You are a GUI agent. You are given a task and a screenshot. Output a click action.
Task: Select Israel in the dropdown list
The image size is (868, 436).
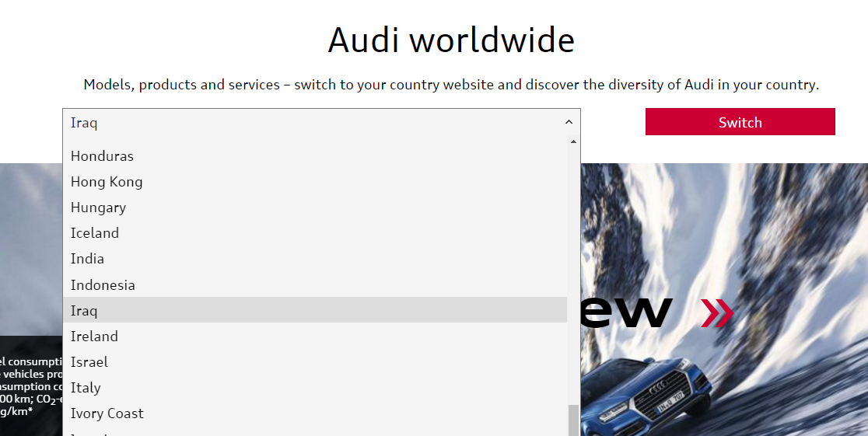315,361
